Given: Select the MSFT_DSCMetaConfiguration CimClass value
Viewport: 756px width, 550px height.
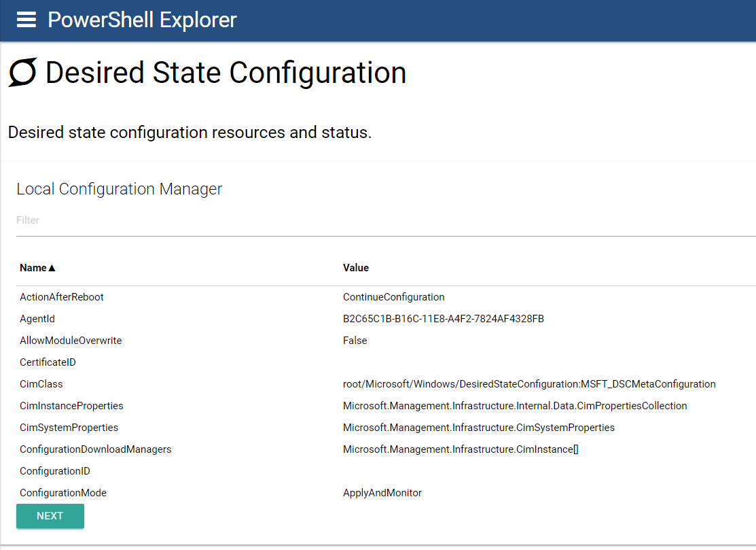Looking at the screenshot, I should coord(529,384).
